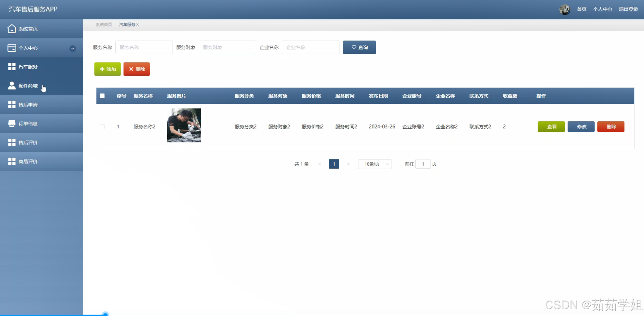Switch to the 系统首页 breadcrumb tab
The height and width of the screenshot is (316, 644).
104,25
